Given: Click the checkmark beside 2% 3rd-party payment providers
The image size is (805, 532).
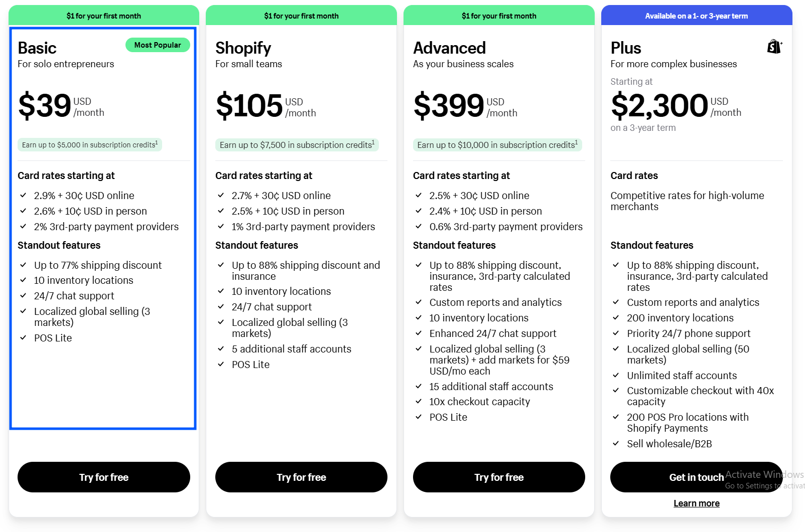Looking at the screenshot, I should (23, 227).
